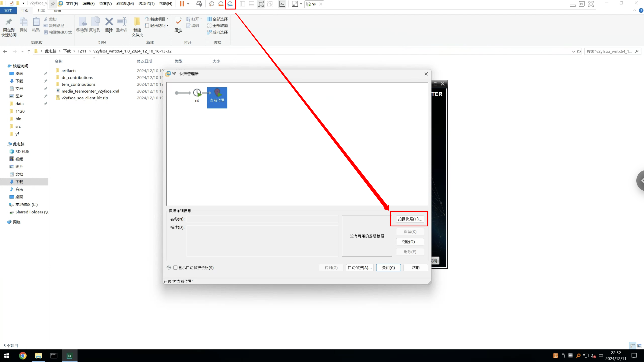Open the pause button dropdown arrow
Image resolution: width=644 pixels, height=362 pixels.
[188, 4]
